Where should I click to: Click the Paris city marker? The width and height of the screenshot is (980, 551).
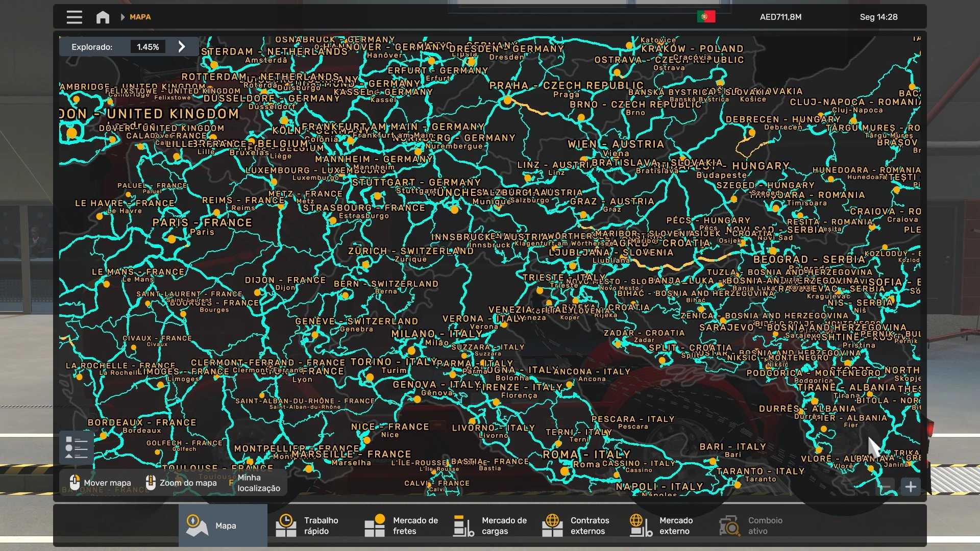point(172,239)
